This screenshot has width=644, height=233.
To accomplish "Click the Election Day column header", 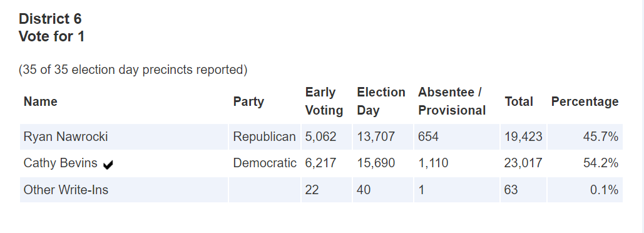I will [x=381, y=101].
